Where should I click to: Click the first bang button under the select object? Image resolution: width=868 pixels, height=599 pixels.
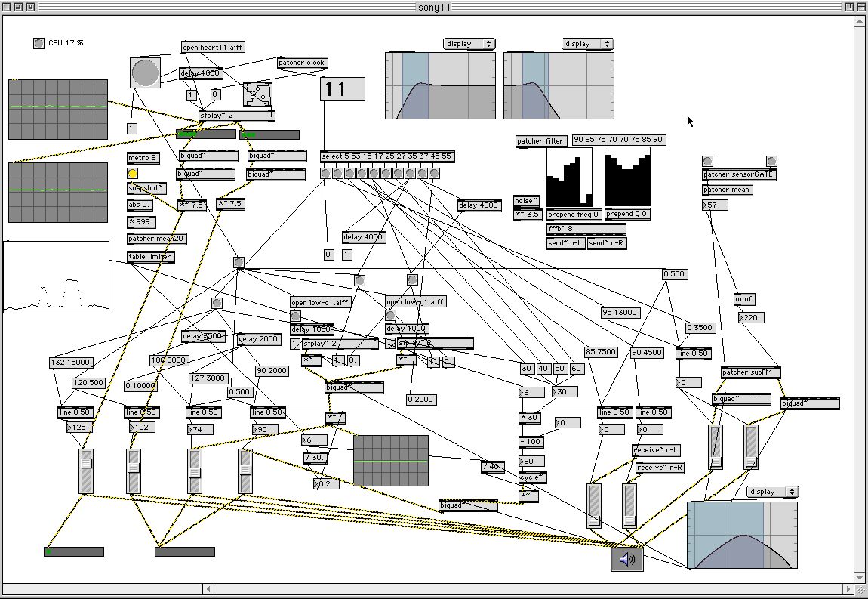(x=325, y=174)
